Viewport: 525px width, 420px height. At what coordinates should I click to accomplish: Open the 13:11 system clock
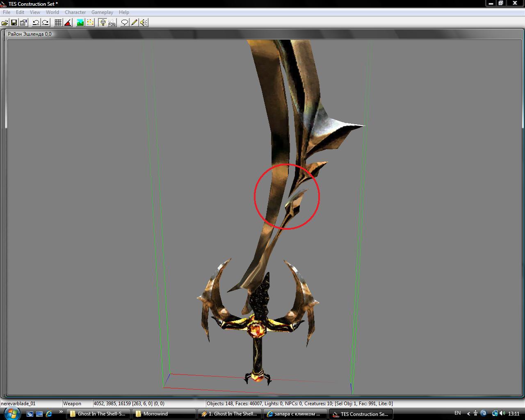click(514, 414)
